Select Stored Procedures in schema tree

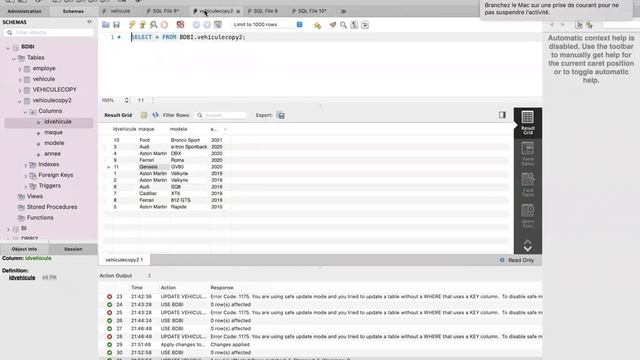[x=52, y=207]
